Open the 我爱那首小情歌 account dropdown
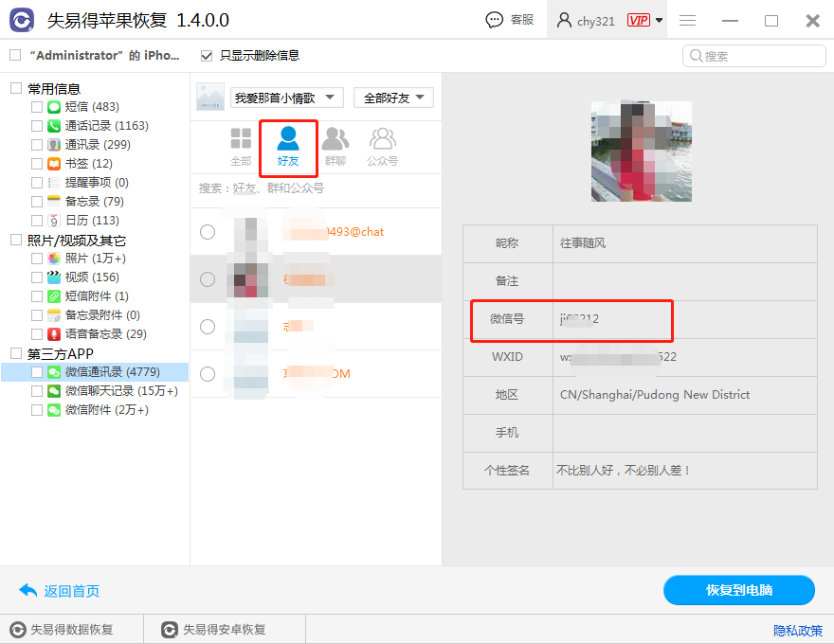 [286, 98]
